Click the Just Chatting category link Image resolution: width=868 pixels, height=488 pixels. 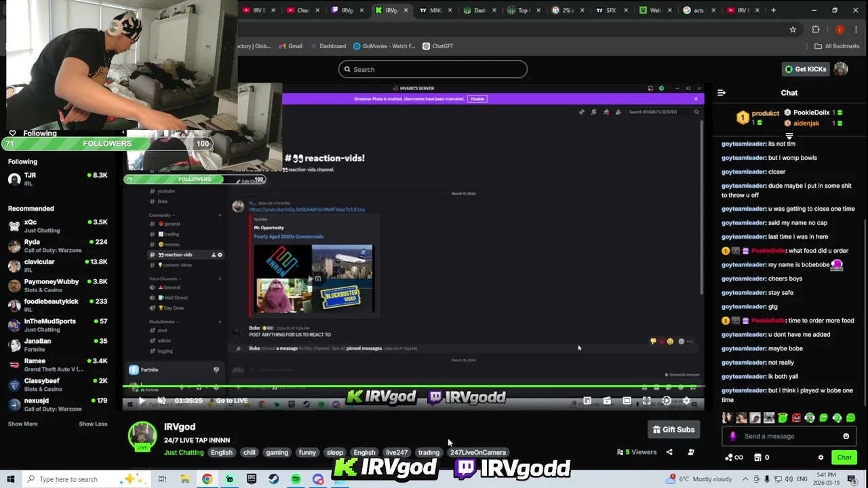pyautogui.click(x=184, y=453)
